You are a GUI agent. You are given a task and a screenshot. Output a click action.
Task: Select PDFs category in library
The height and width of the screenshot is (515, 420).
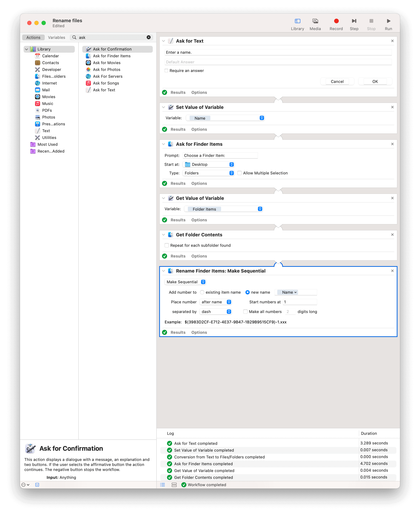[47, 110]
